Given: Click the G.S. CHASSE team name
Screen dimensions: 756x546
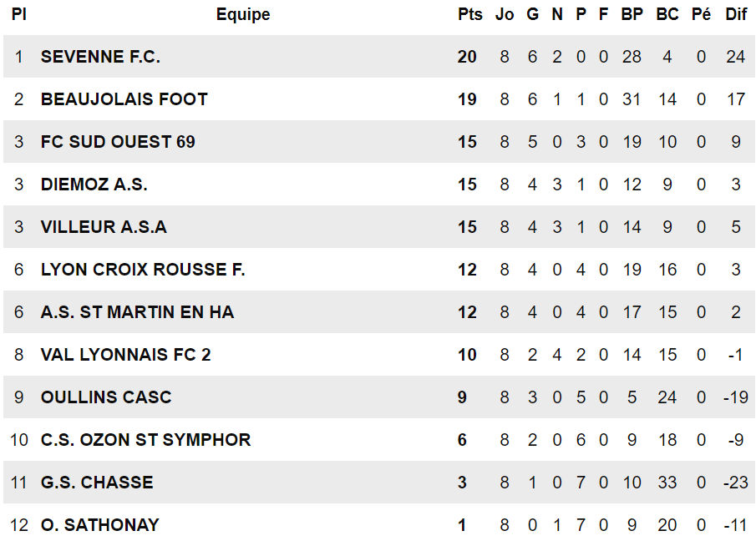Looking at the screenshot, I should (97, 483).
